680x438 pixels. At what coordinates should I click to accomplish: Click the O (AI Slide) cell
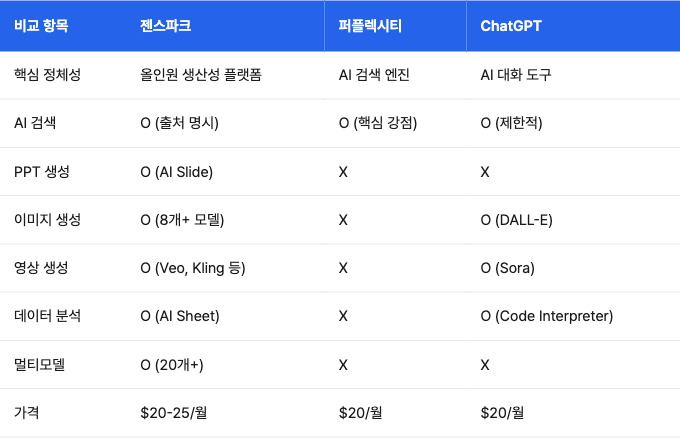pyautogui.click(x=177, y=172)
